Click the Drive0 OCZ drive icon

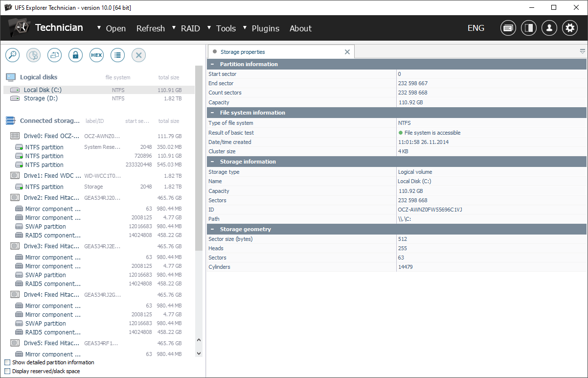pyautogui.click(x=15, y=136)
